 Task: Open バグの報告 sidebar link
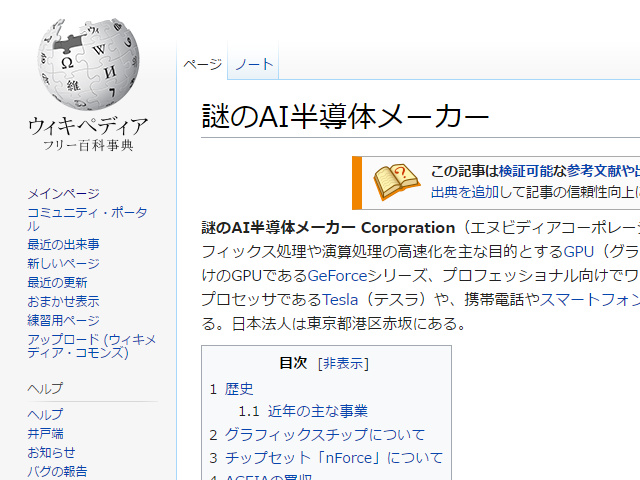point(57,471)
